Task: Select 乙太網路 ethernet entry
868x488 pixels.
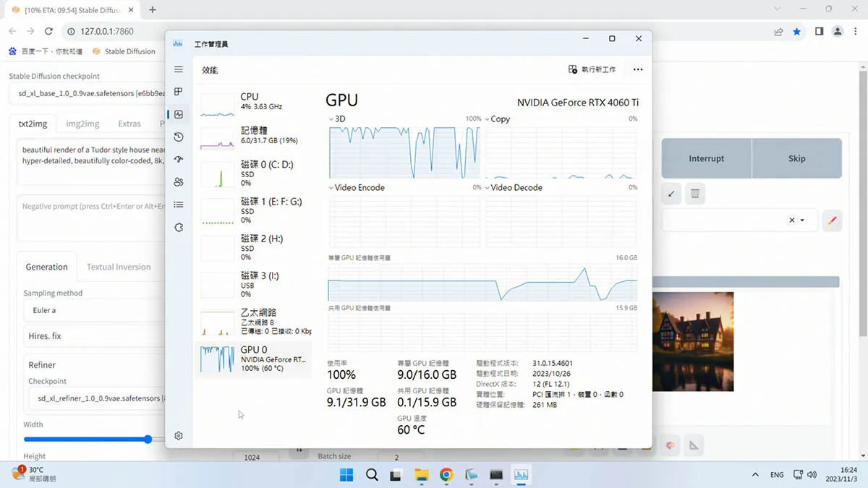Action: click(254, 322)
